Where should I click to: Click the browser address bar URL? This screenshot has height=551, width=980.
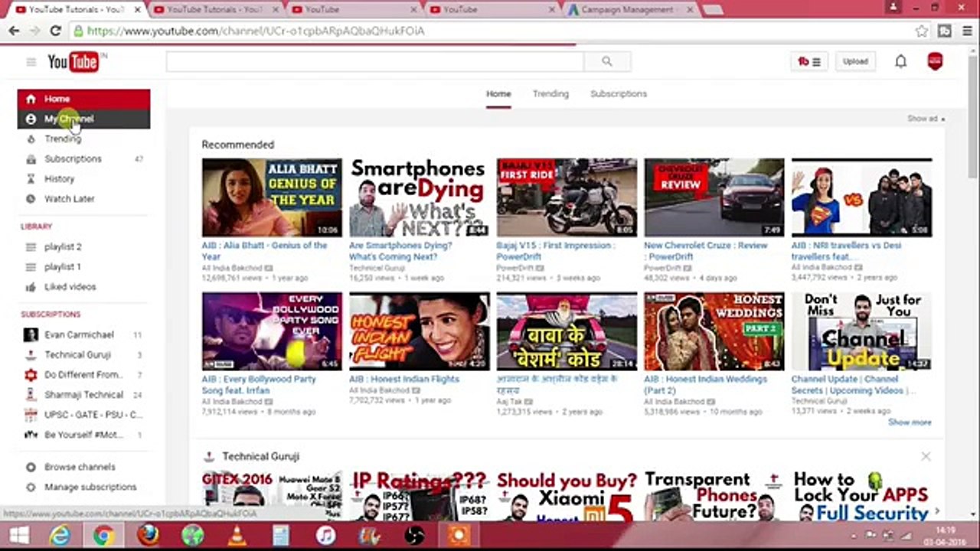256,31
